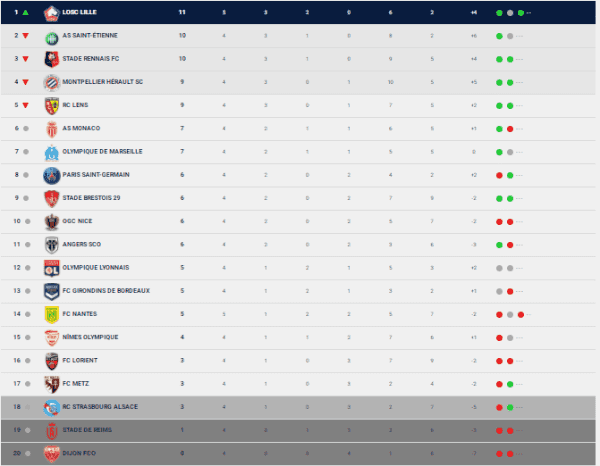Click the RC Lens club badge

pos(52,104)
